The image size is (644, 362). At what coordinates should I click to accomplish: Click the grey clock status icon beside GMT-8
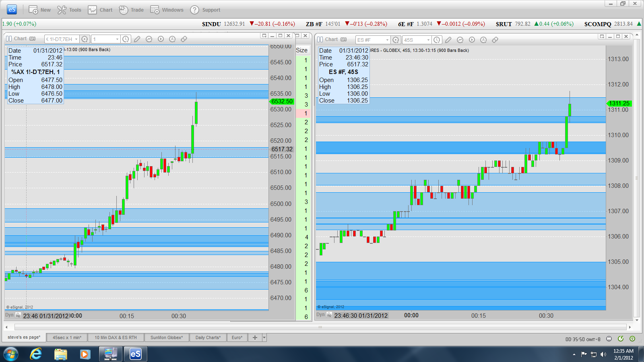[609, 339]
